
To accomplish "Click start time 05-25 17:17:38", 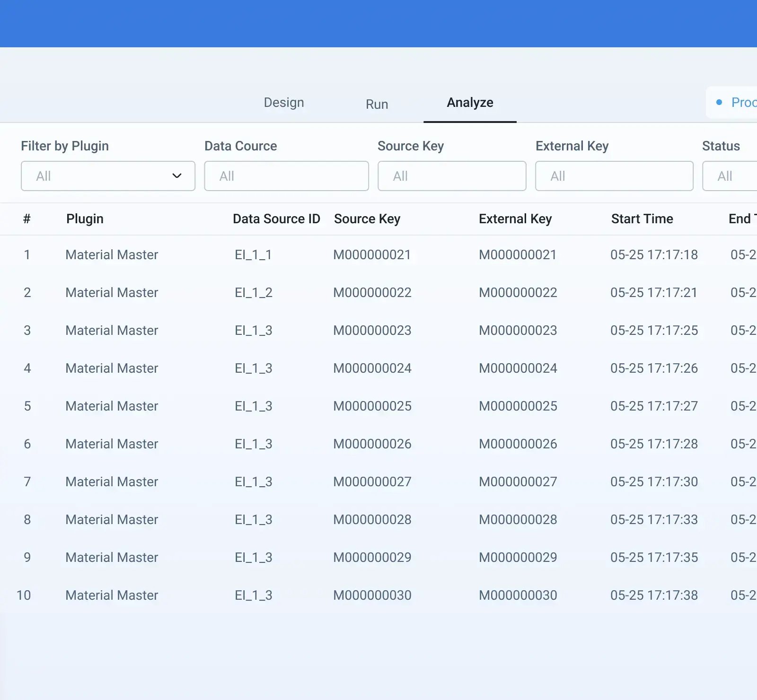I will (x=654, y=595).
